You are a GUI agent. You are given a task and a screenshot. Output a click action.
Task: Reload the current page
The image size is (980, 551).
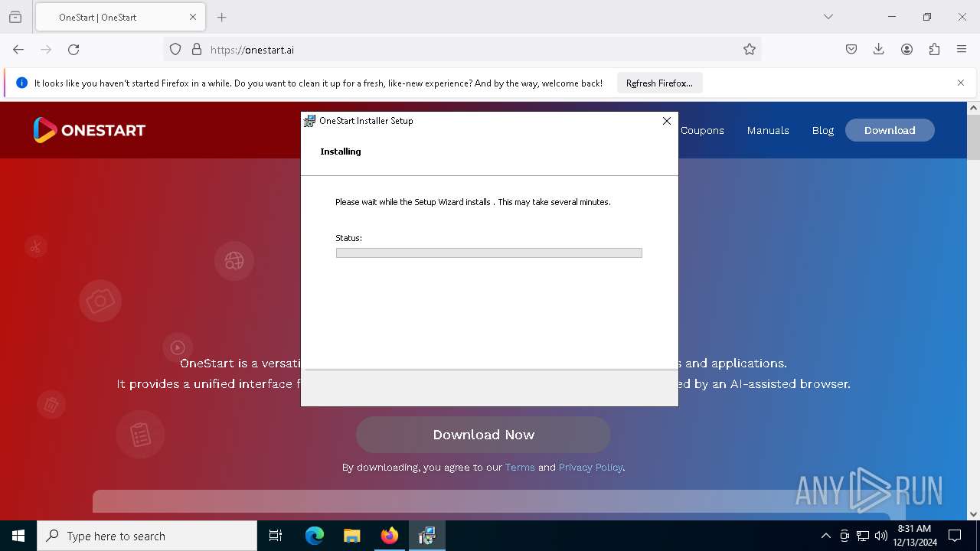click(73, 49)
